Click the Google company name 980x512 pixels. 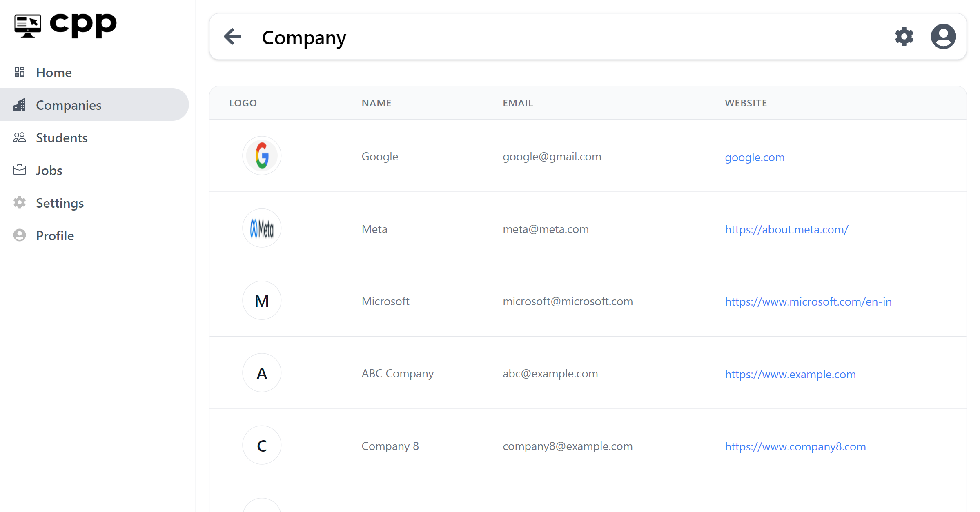pyautogui.click(x=380, y=157)
